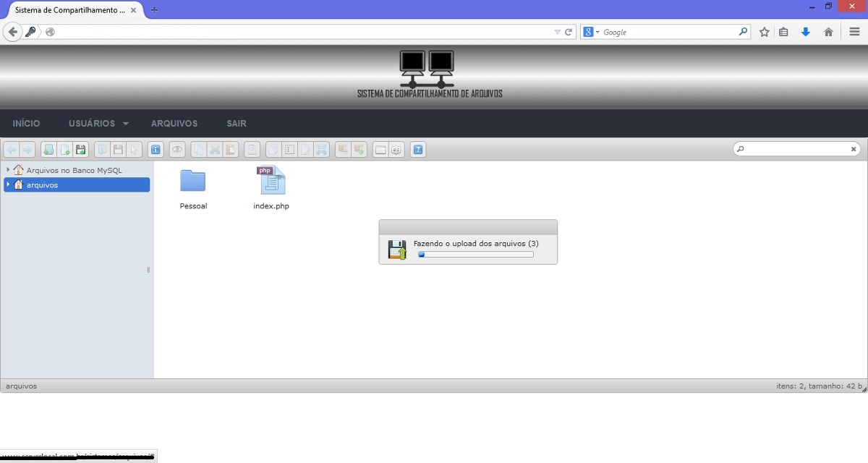The image size is (868, 463).
Task: Switch to list view with the view toggle icon
Action: (380, 149)
